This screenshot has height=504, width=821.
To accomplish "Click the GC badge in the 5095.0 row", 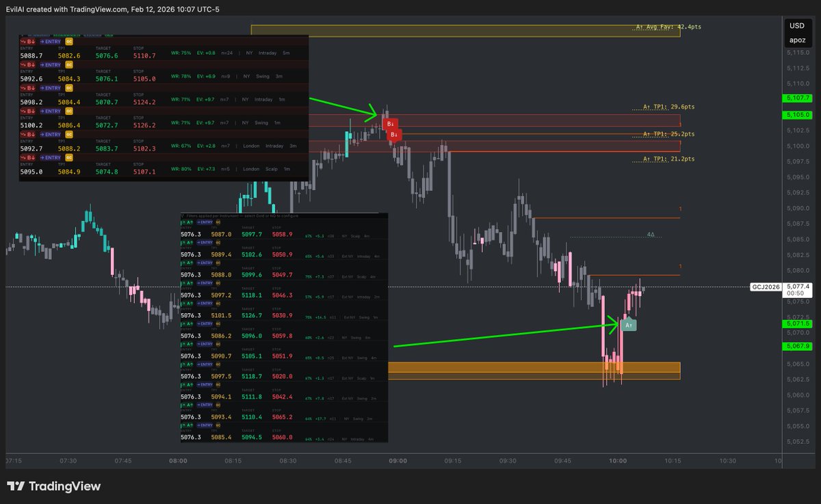I will (69, 157).
